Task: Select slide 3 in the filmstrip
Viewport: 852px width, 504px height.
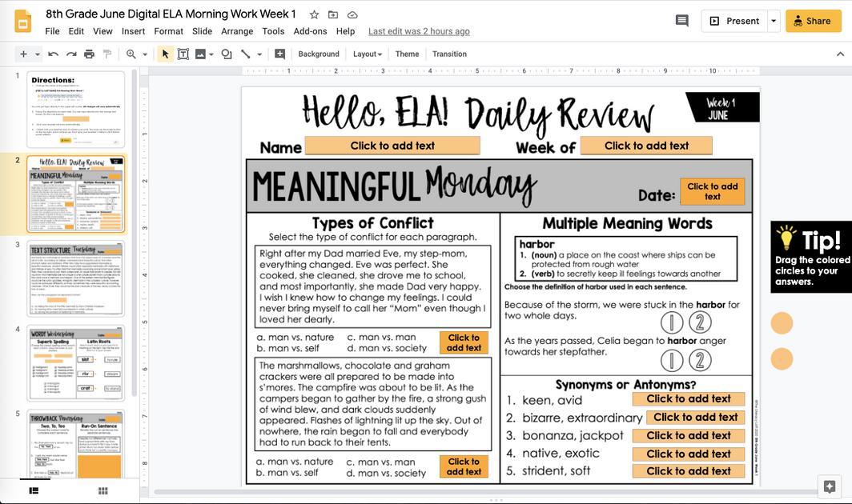Action: pyautogui.click(x=76, y=280)
